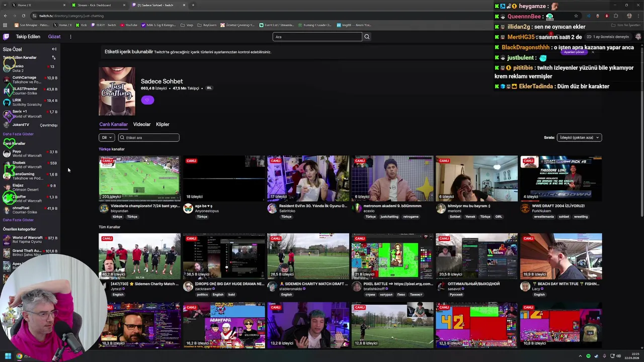The height and width of the screenshot is (362, 644).
Task: Click the Ayarları yönet button
Action: (574, 52)
